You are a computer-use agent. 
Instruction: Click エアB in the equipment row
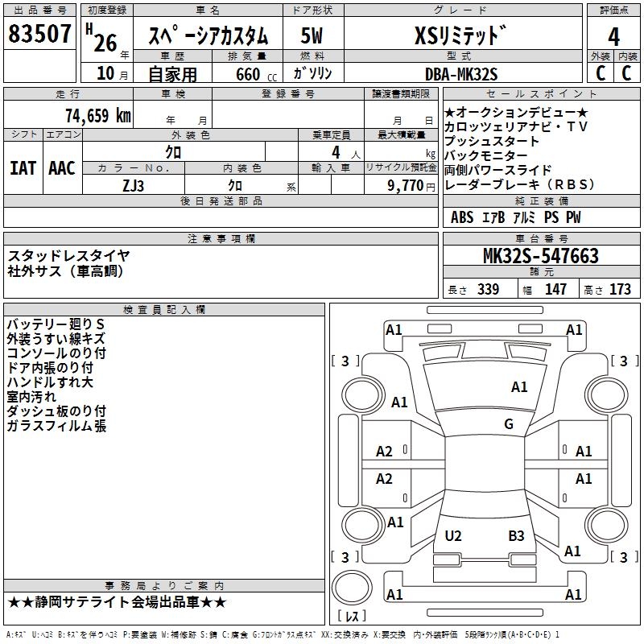tap(493, 217)
